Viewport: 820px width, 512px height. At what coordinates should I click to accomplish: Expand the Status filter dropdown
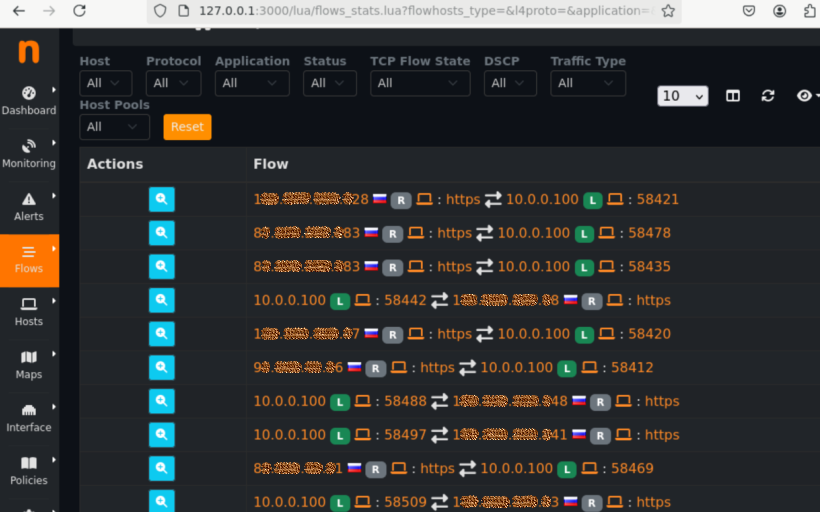[x=330, y=83]
